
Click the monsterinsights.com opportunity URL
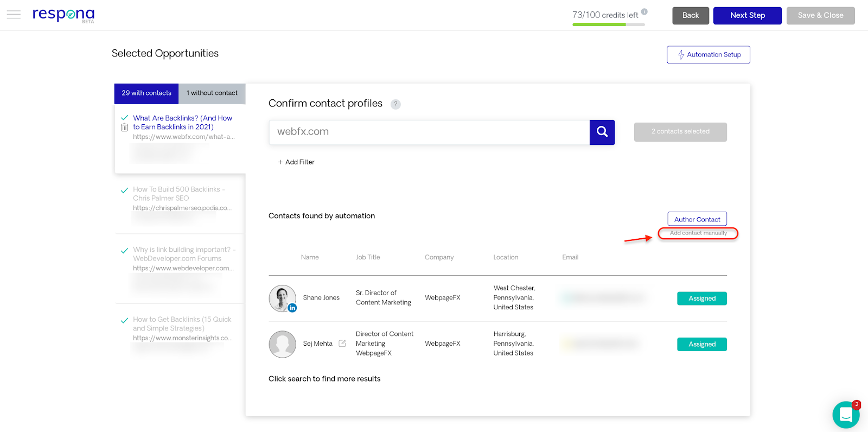click(x=183, y=338)
